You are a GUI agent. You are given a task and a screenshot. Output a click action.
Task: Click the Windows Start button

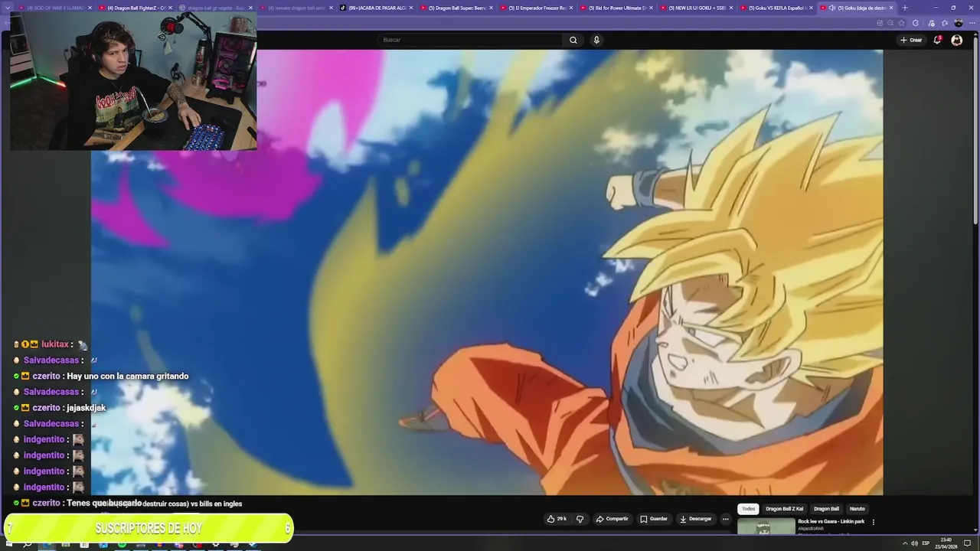pos(9,543)
